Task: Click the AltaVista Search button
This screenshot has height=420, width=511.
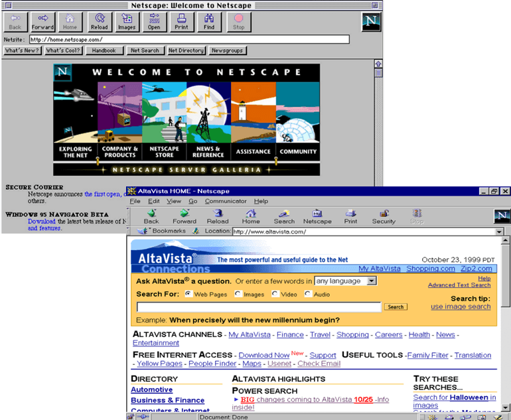Action: (396, 307)
